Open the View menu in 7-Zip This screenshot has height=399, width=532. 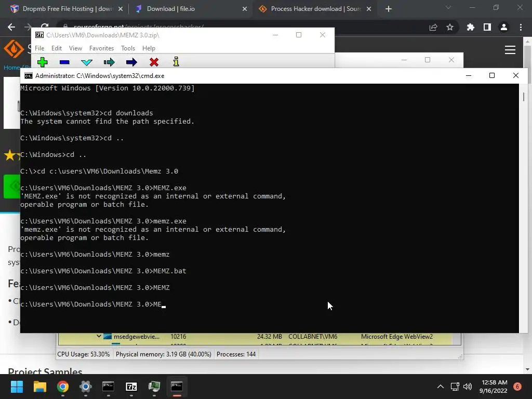click(75, 48)
